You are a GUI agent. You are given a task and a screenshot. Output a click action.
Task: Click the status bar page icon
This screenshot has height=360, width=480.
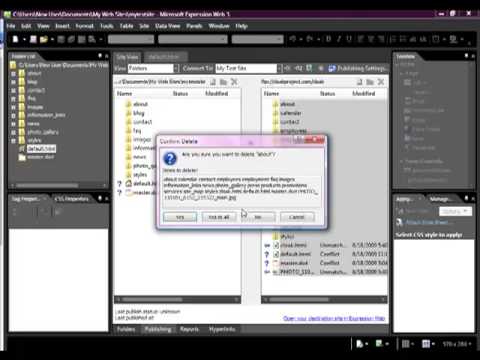point(360,343)
